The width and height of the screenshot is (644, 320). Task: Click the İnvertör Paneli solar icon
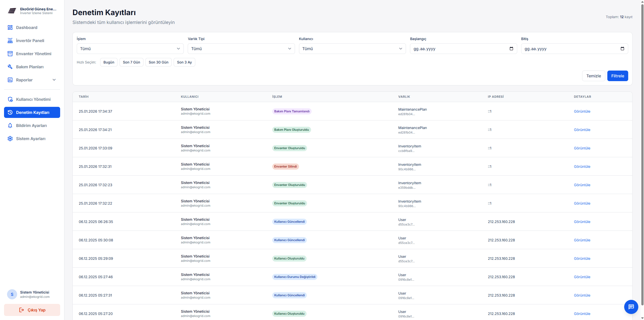pyautogui.click(x=10, y=41)
